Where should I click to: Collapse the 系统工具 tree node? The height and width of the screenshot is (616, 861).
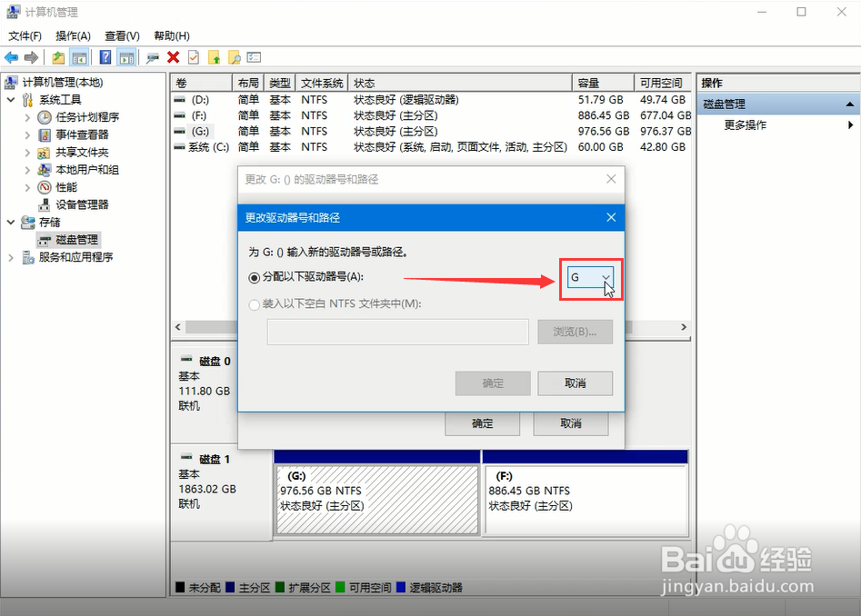point(11,99)
